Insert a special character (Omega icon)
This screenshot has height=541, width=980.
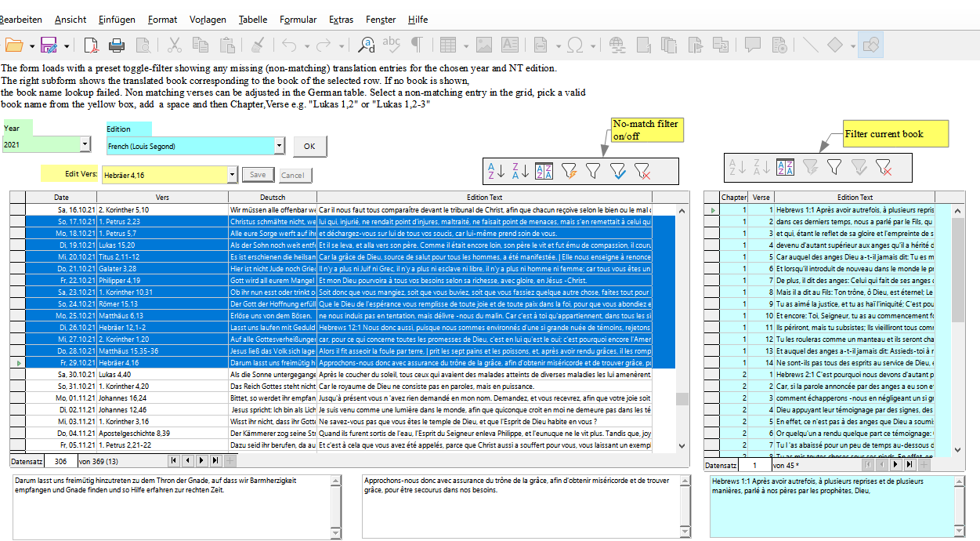click(574, 45)
